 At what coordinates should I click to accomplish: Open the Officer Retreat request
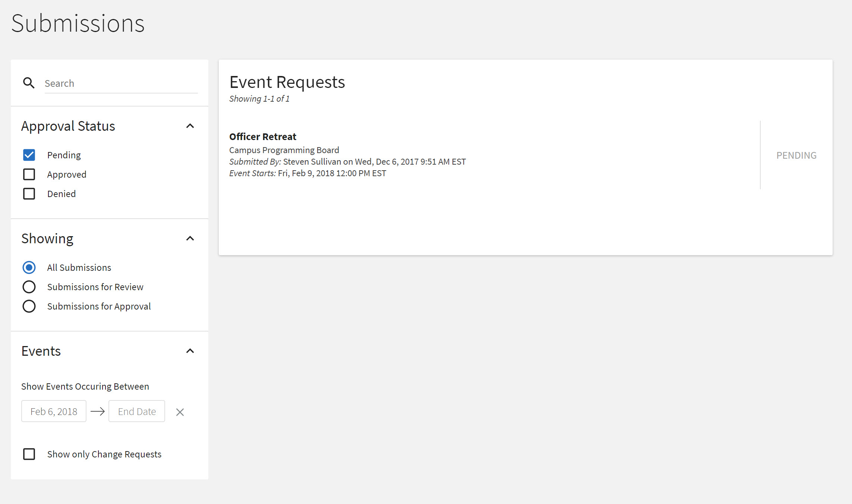click(263, 137)
